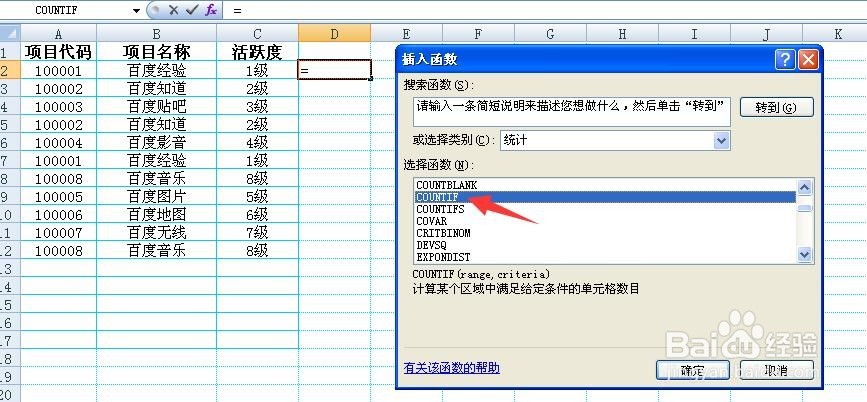Click cell 7级
This screenshot has height=402, width=867.
257,232
